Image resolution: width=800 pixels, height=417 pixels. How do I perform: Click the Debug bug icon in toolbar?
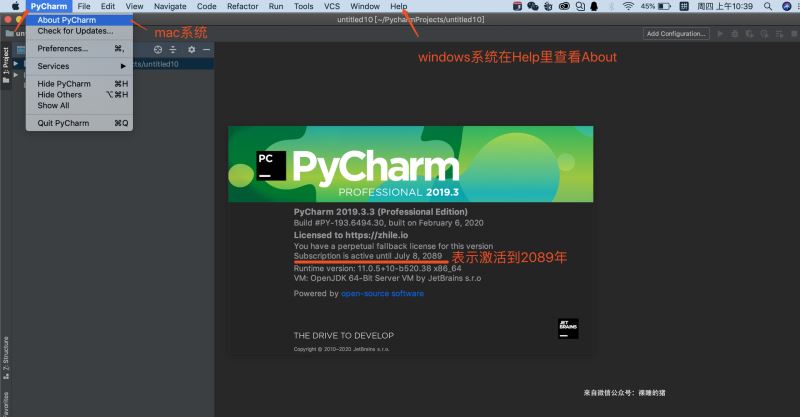[x=735, y=34]
